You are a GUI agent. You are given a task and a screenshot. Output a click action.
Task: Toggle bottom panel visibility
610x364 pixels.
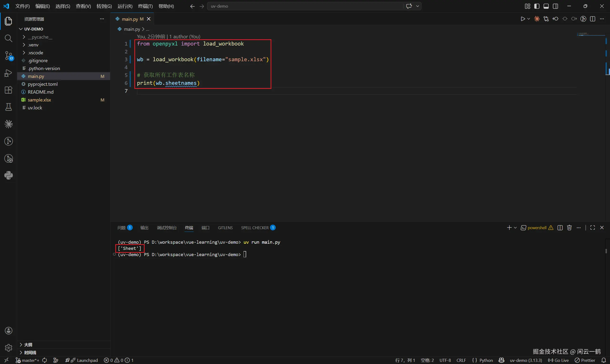pyautogui.click(x=546, y=6)
